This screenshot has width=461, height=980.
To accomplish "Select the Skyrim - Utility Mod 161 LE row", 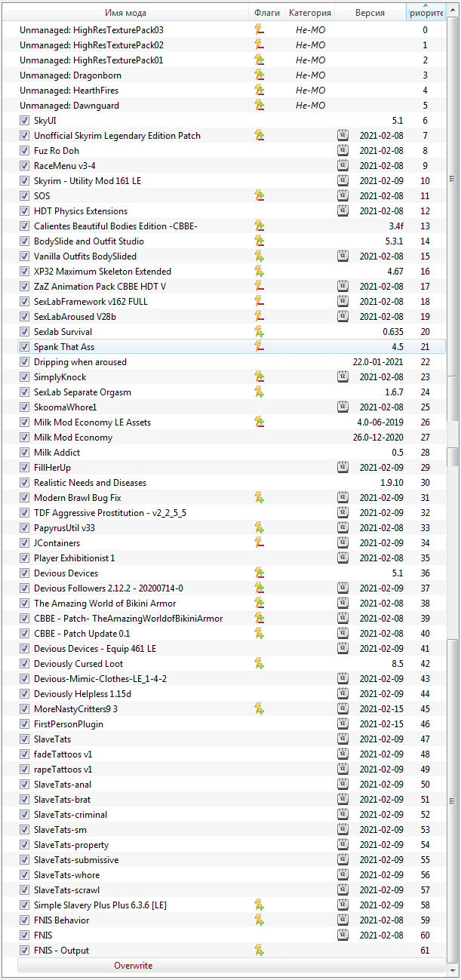I will point(231,181).
